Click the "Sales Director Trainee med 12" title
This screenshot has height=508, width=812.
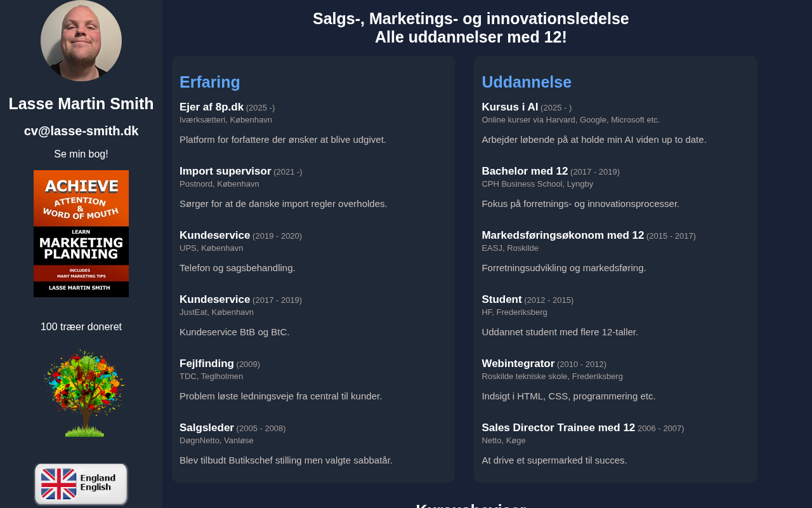[558, 427]
